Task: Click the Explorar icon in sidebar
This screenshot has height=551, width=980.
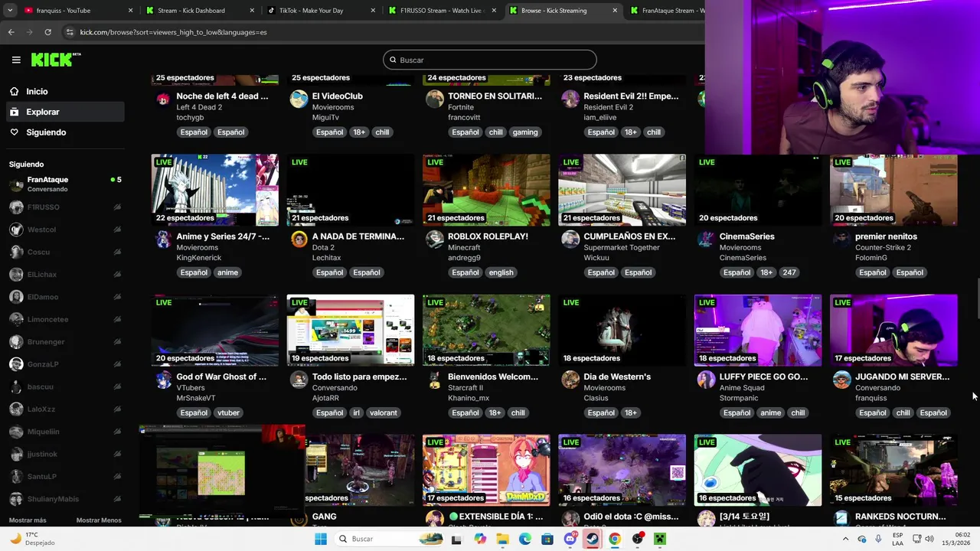Action: click(14, 112)
